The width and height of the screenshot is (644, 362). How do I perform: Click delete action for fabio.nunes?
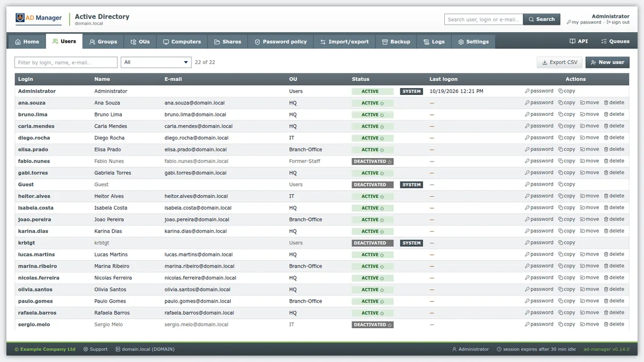614,161
